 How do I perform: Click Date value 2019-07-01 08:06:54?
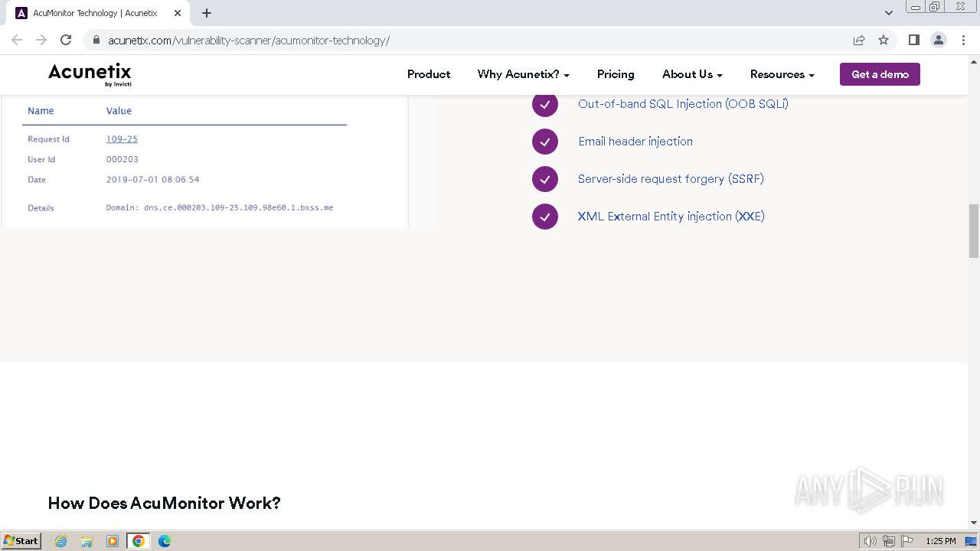[x=152, y=180]
